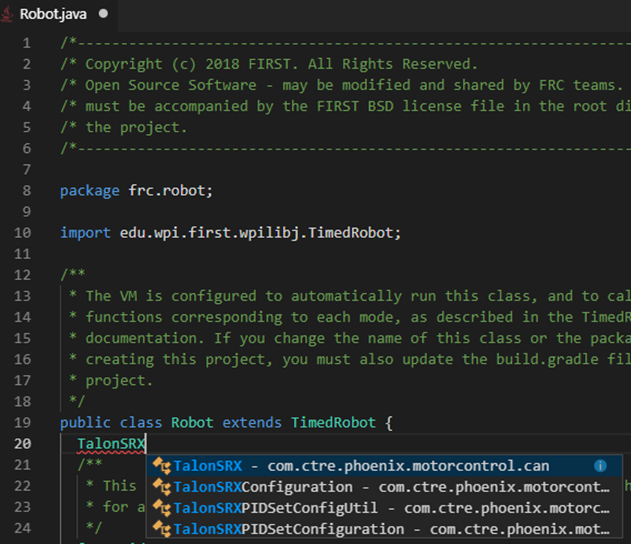Click the 'extends' keyword on line 19

pyautogui.click(x=252, y=423)
